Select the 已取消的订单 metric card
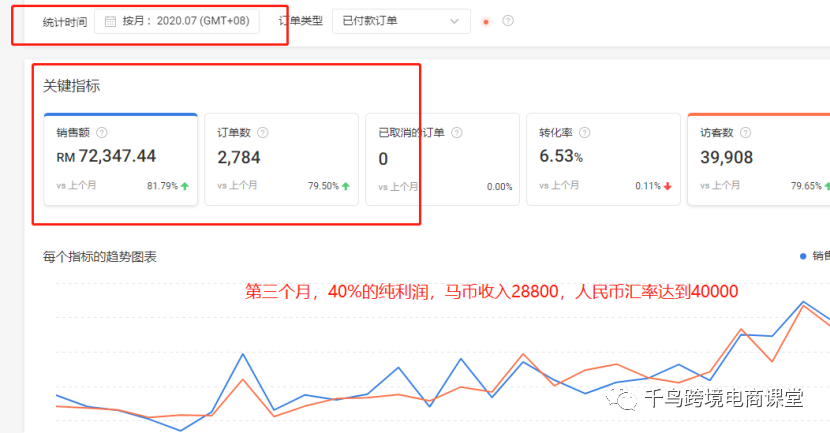 (x=443, y=159)
